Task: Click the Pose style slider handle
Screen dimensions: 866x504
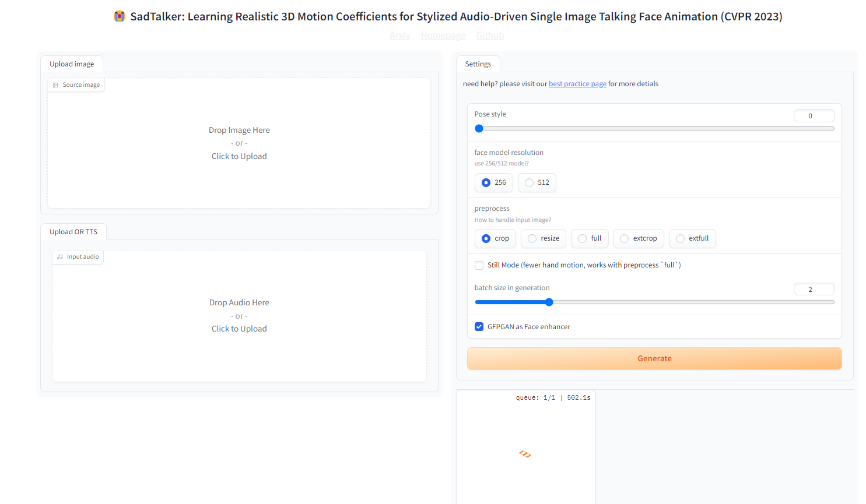Action: tap(479, 128)
